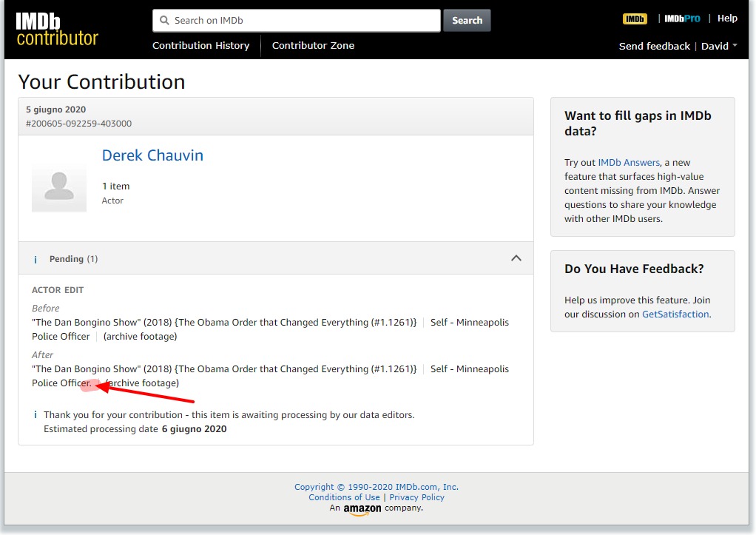Image resolution: width=756 pixels, height=535 pixels.
Task: Open the IMDbPro link
Action: (682, 18)
